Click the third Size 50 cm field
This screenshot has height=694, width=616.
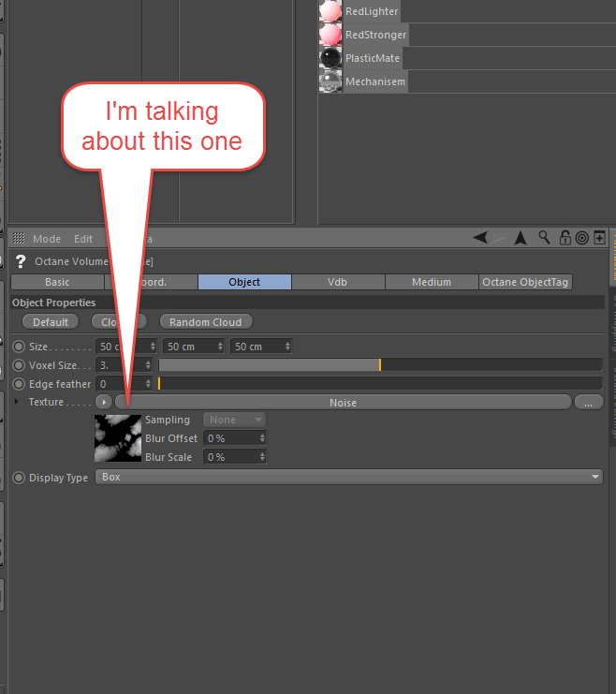pos(261,347)
